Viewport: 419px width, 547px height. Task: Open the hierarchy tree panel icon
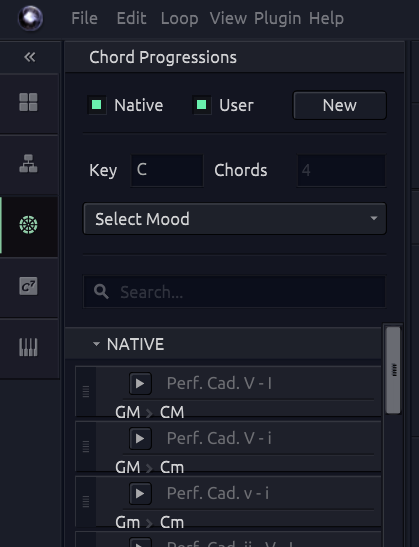coord(28,164)
